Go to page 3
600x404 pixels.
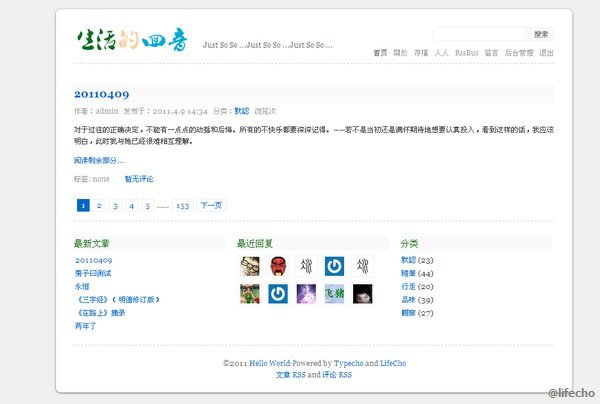pyautogui.click(x=115, y=205)
